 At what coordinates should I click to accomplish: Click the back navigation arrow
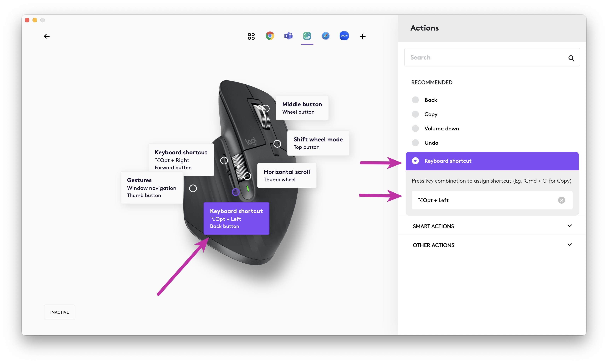coord(47,36)
